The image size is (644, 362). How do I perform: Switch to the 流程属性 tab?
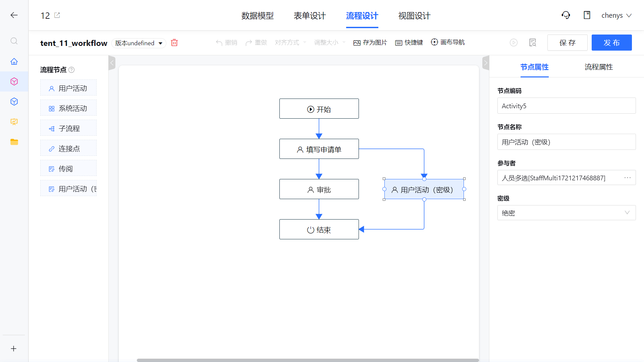(x=599, y=67)
